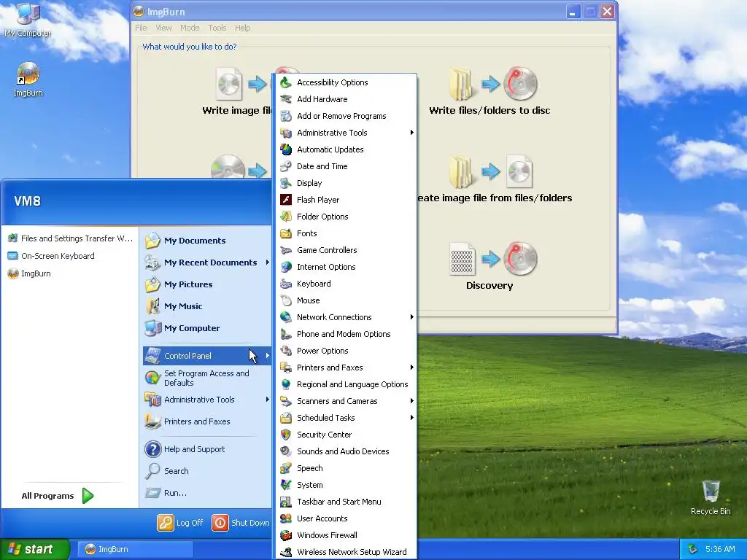747x560 pixels.
Task: Open the Fonts folder icon
Action: coord(286,233)
